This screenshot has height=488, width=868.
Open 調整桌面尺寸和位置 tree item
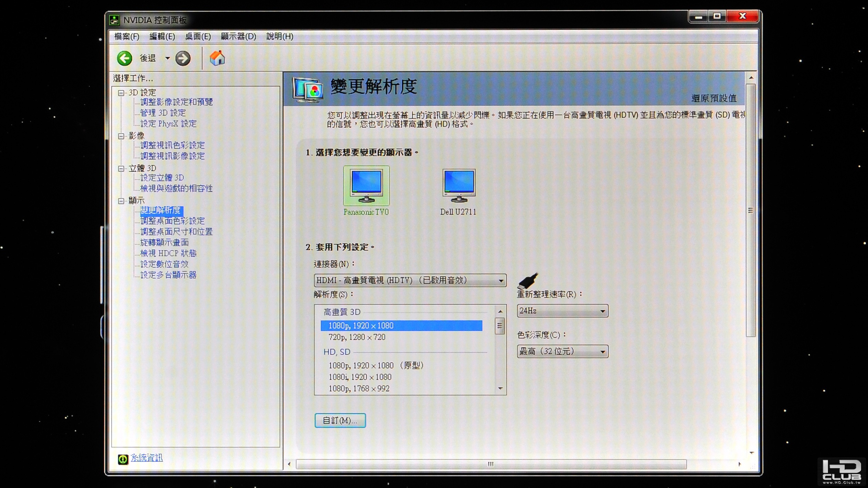(177, 232)
